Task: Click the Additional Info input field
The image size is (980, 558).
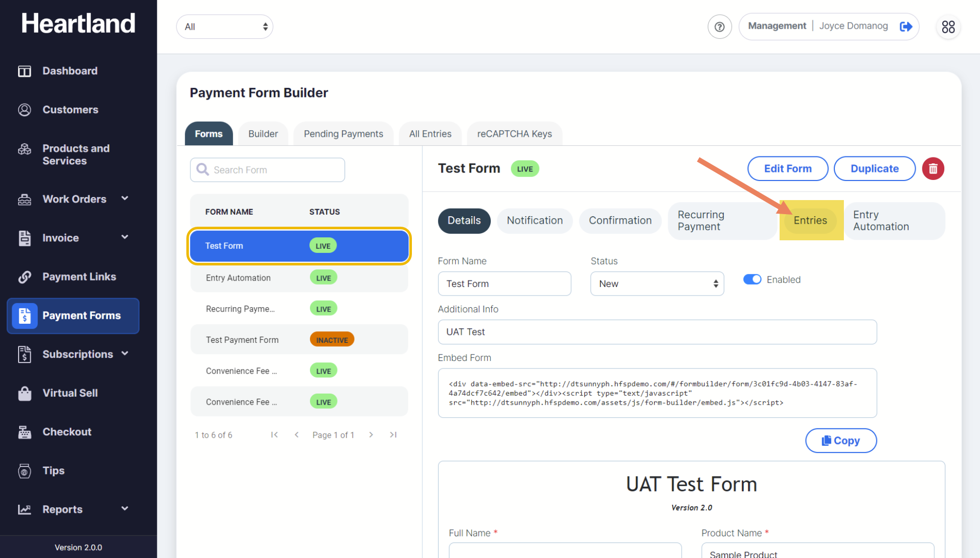Action: (x=657, y=332)
